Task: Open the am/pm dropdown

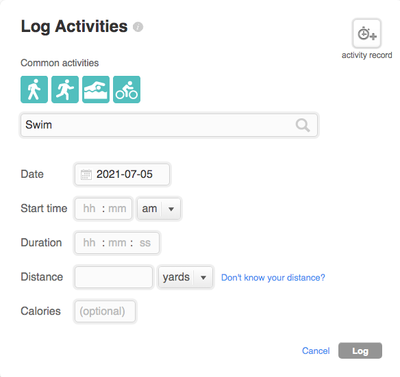Action: (159, 209)
